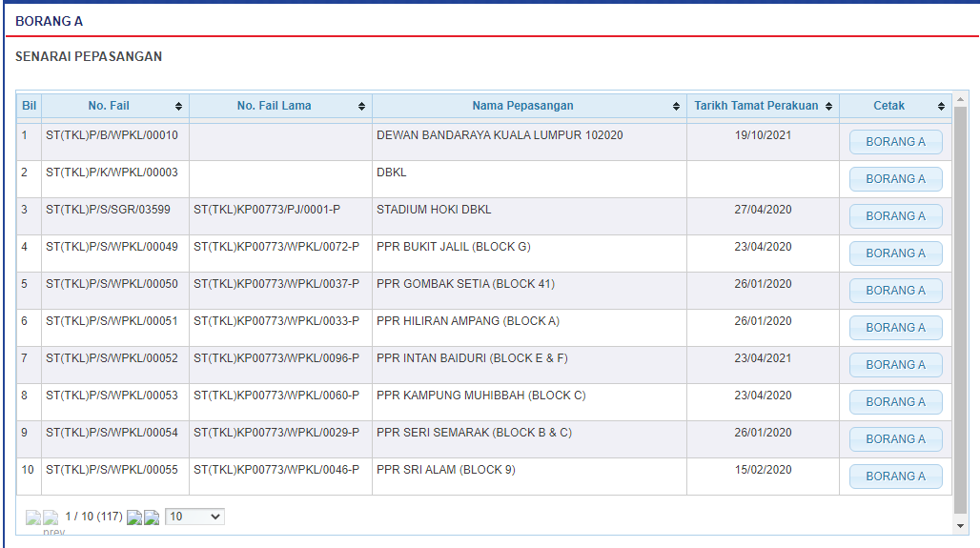Click PPR SRI ALAM (BLOCK 9) name

tap(445, 469)
